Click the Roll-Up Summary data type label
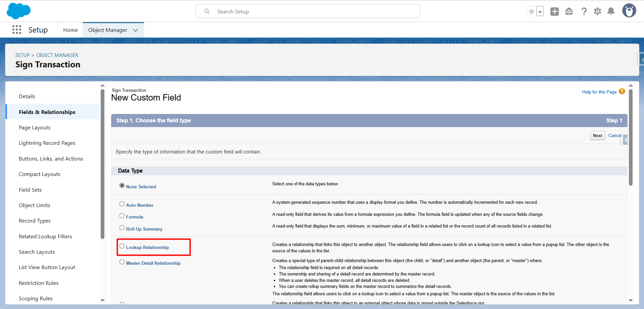 144,229
